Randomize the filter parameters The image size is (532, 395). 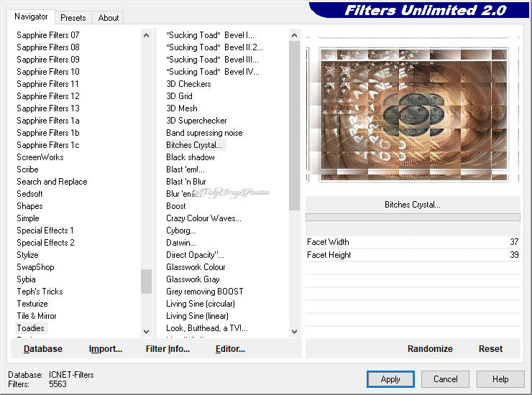[430, 349]
